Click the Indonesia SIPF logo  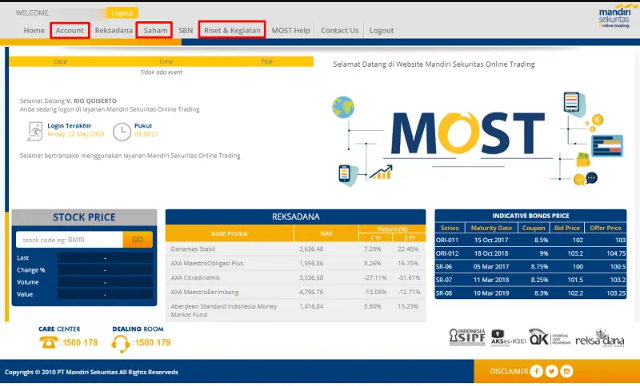click(467, 337)
